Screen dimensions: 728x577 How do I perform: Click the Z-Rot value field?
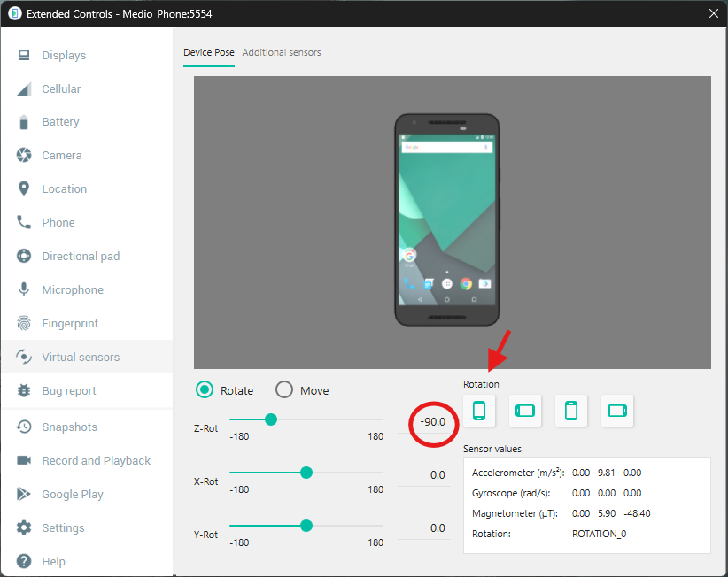[x=432, y=422]
